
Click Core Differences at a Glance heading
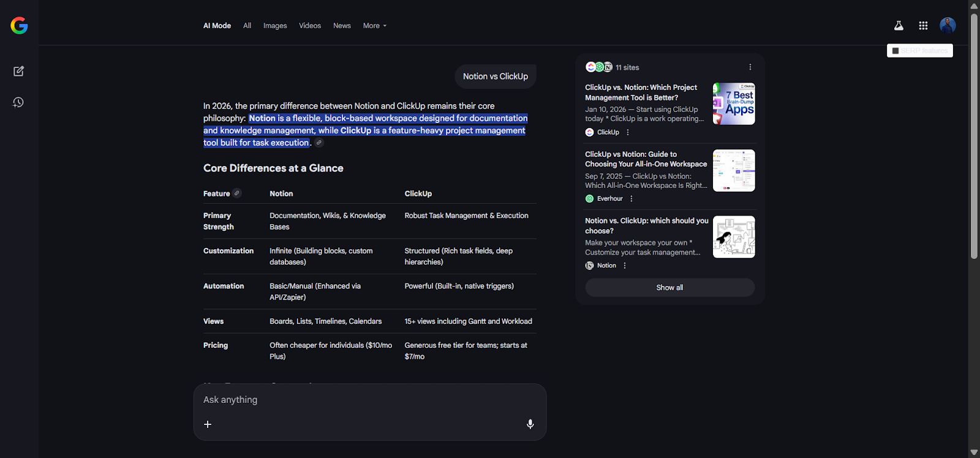[273, 168]
